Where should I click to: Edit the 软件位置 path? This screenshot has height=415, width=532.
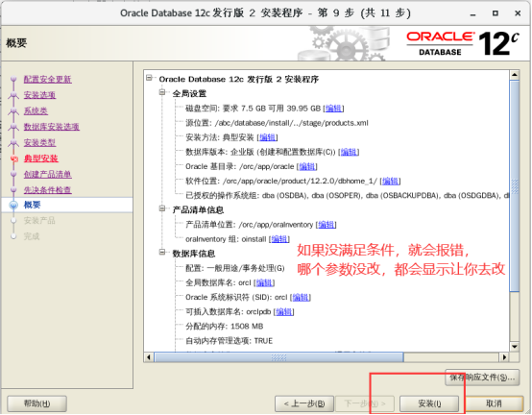pyautogui.click(x=390, y=182)
